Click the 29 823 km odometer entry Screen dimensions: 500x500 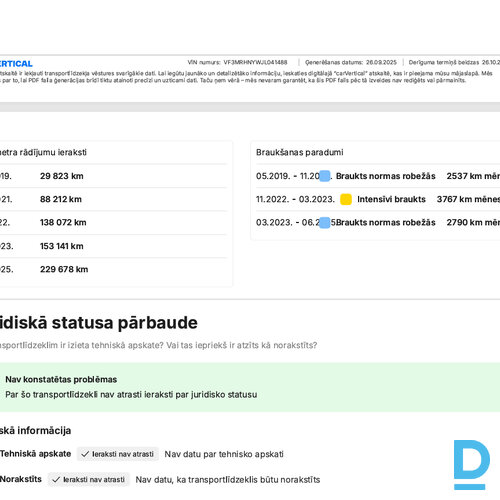coord(62,176)
